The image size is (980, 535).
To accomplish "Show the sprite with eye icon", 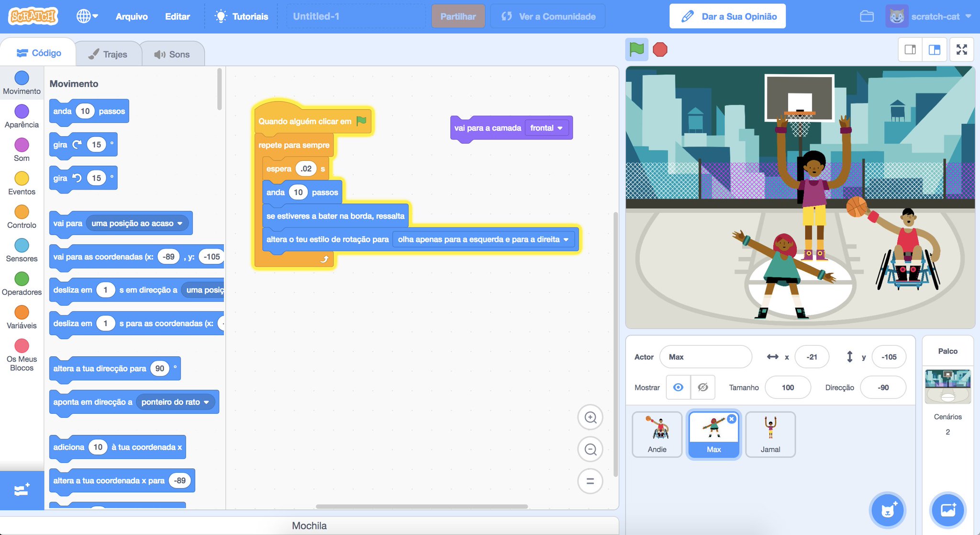I will (678, 387).
